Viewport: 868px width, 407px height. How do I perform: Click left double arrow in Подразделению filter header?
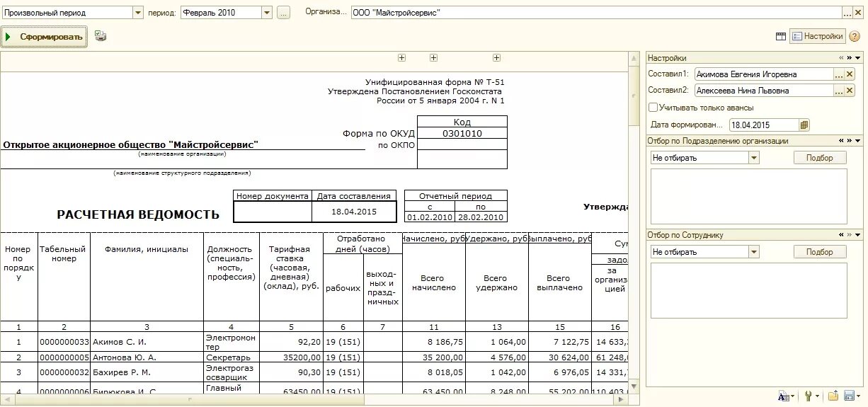pos(841,141)
